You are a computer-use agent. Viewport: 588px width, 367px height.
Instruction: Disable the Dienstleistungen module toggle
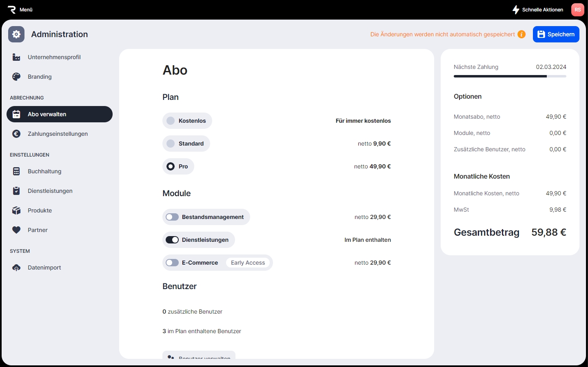tap(172, 240)
